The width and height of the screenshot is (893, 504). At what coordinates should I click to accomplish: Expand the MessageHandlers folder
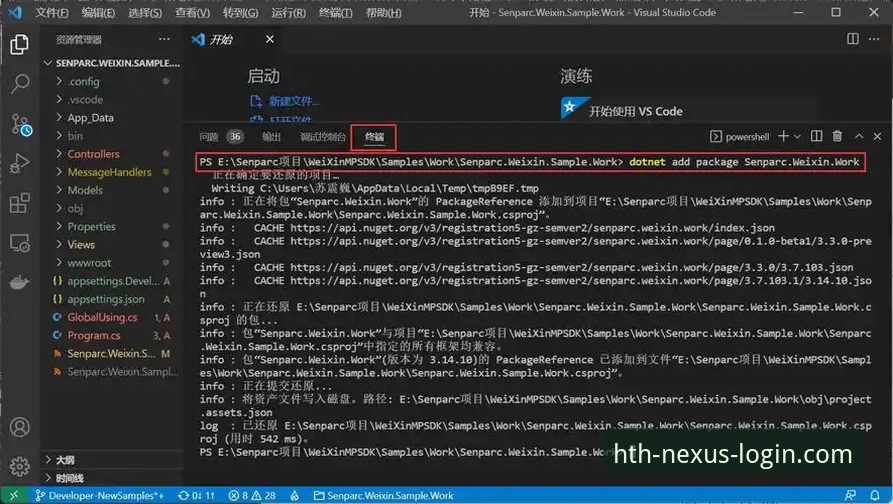click(109, 172)
